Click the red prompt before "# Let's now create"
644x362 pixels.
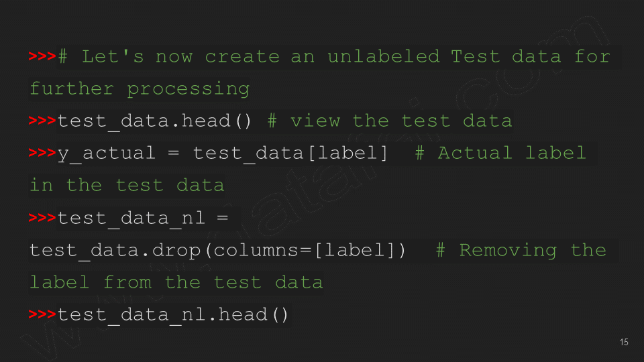point(42,56)
